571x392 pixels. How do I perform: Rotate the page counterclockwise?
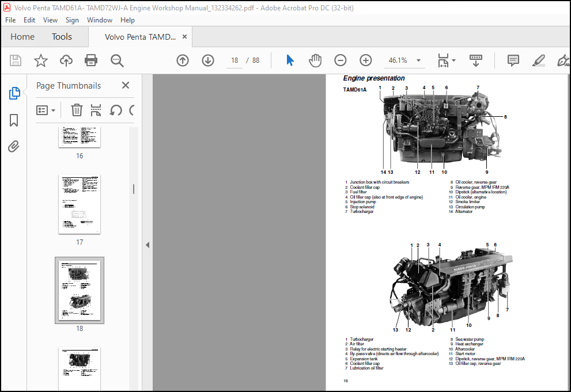pyautogui.click(x=116, y=110)
